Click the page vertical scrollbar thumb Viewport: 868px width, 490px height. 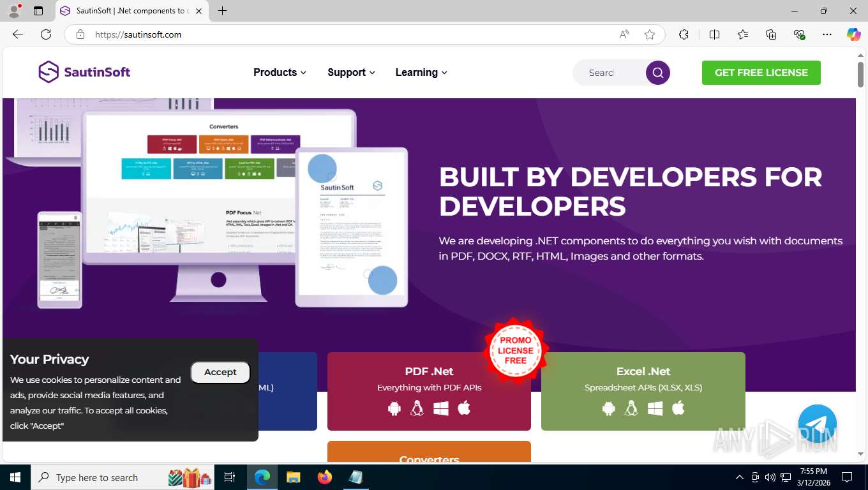[x=860, y=75]
